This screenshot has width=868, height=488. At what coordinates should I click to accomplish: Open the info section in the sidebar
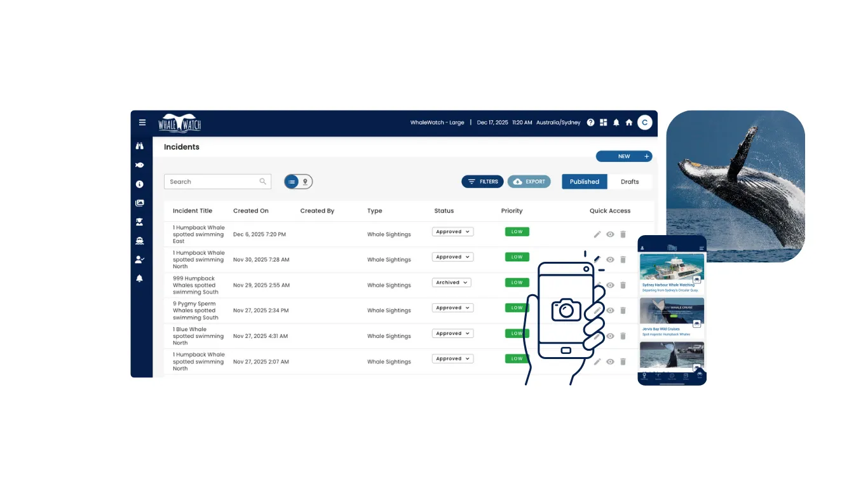click(140, 184)
